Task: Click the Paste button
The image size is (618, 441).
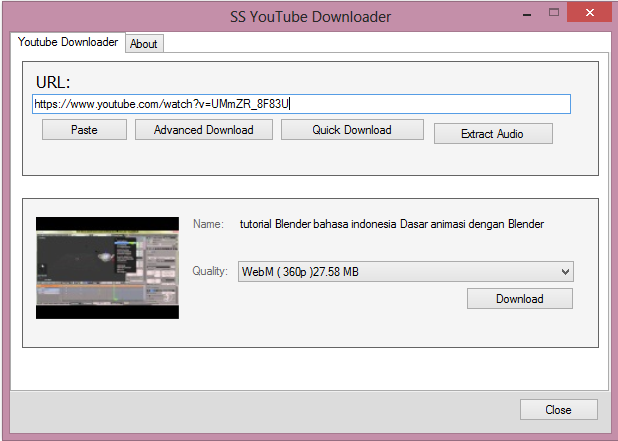Action: [x=84, y=130]
